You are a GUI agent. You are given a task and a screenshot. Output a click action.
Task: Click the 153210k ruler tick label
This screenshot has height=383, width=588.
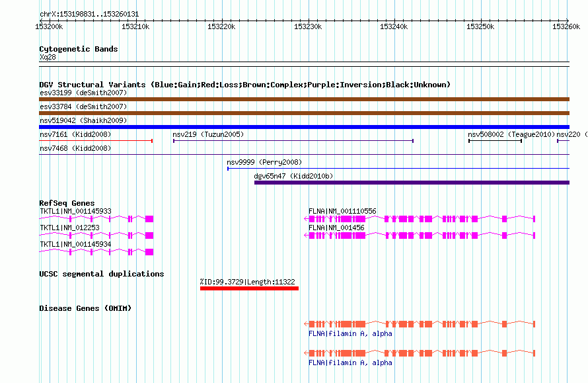point(135,26)
